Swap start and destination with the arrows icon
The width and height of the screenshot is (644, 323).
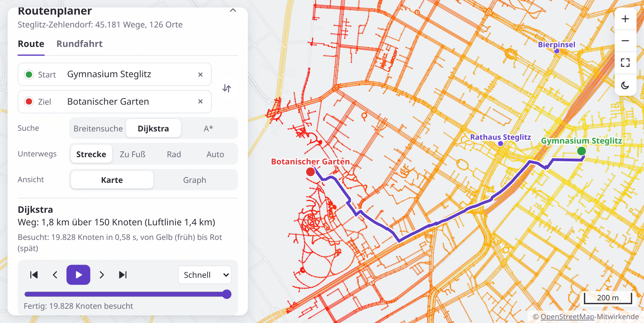(x=227, y=88)
